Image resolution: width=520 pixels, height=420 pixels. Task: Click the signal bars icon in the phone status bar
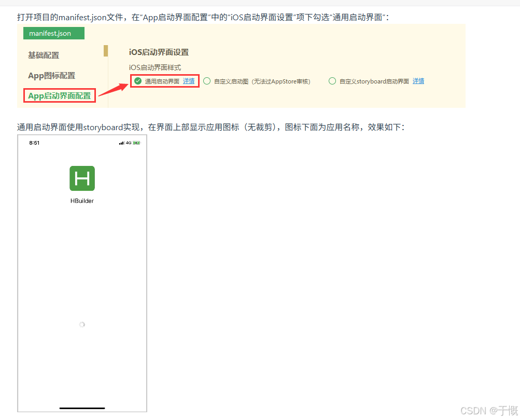[x=122, y=143]
